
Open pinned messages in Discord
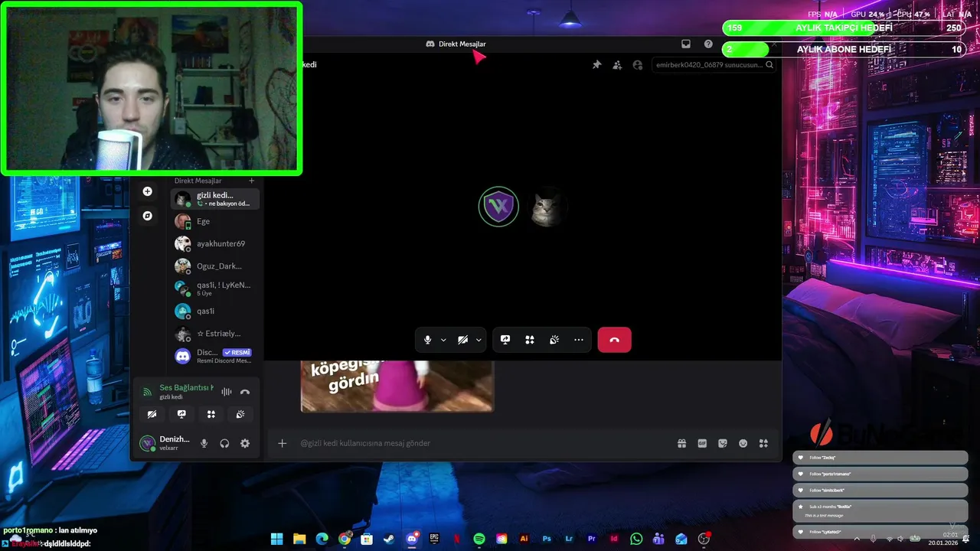click(x=596, y=65)
